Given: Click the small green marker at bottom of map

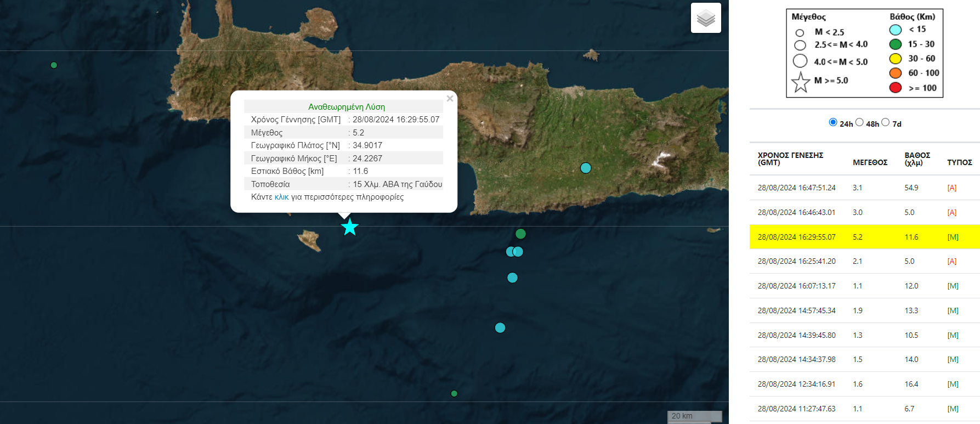Looking at the screenshot, I should 454,393.
